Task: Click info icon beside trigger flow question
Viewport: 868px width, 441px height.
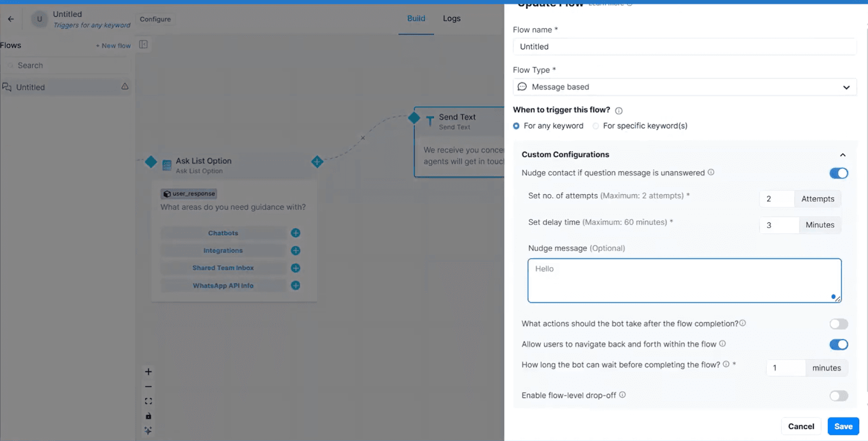Action: [618, 111]
